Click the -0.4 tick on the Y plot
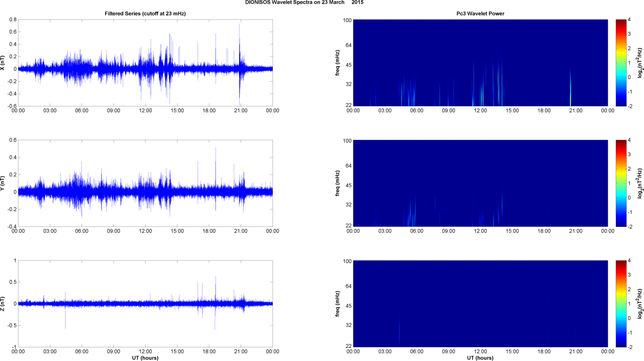Viewport: 644px width, 361px height. (12, 227)
